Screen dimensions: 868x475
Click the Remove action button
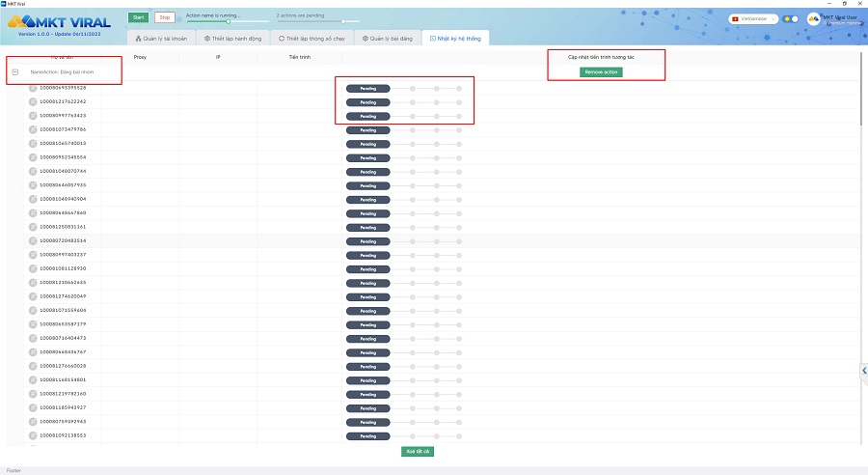(x=601, y=72)
